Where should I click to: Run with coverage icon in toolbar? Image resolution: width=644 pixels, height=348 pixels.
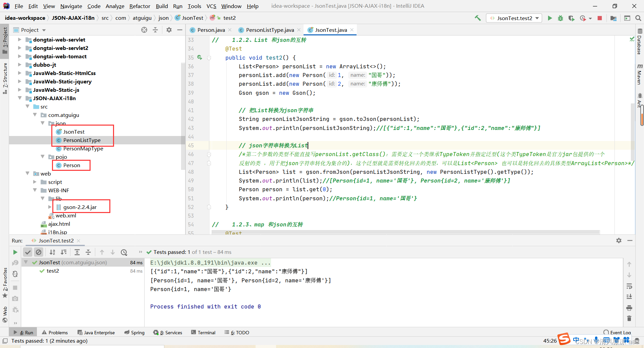[x=571, y=18]
